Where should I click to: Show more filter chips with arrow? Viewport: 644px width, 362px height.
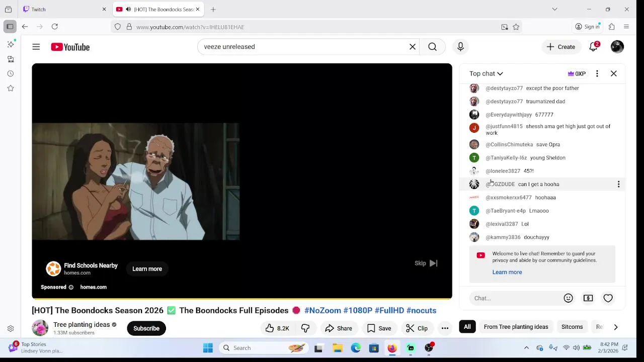(616, 327)
